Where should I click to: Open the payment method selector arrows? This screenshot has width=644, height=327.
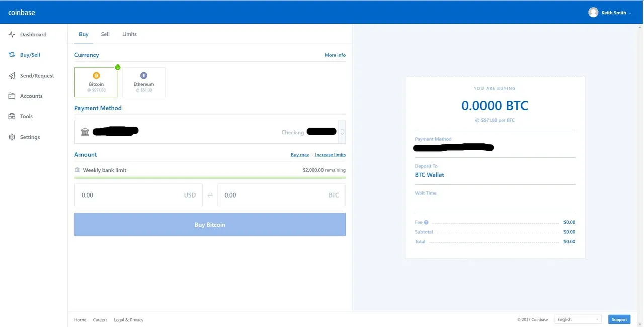pos(342,132)
